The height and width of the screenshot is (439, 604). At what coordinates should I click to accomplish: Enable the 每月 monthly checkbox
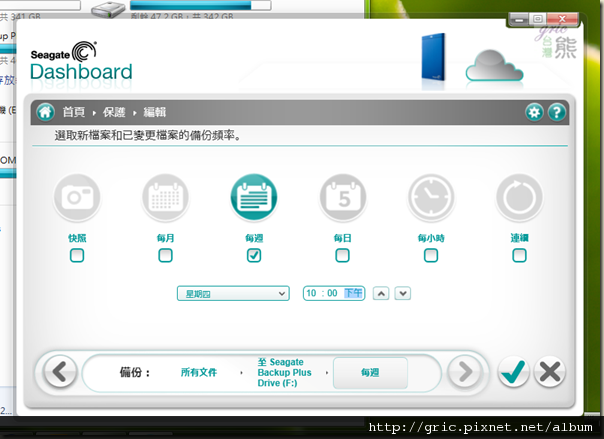point(166,255)
